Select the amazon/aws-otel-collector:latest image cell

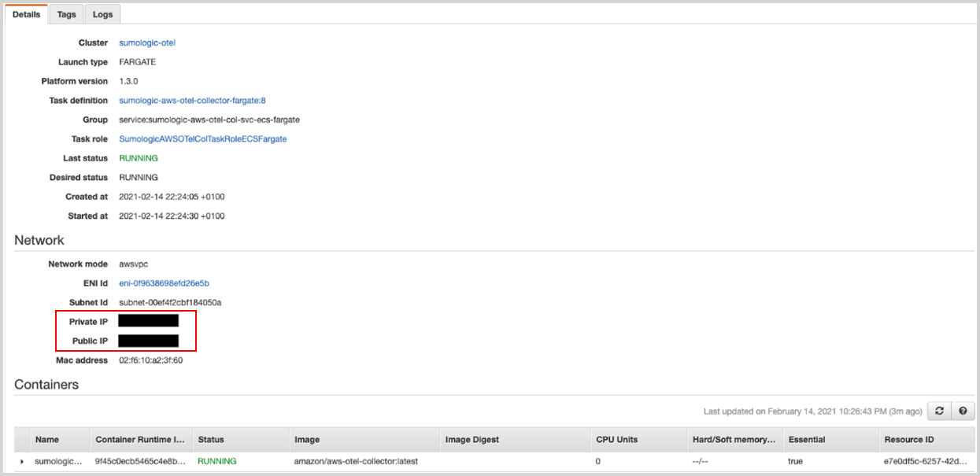pyautogui.click(x=356, y=461)
